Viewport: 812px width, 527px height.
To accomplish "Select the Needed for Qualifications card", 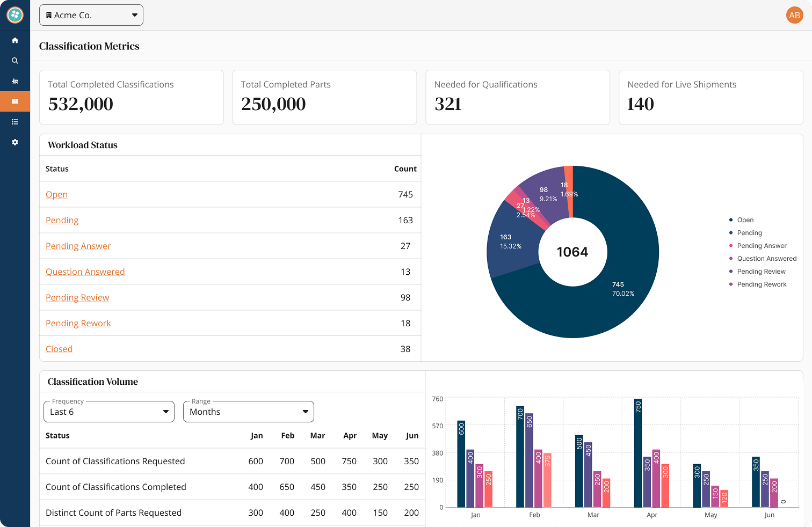I will tap(518, 97).
